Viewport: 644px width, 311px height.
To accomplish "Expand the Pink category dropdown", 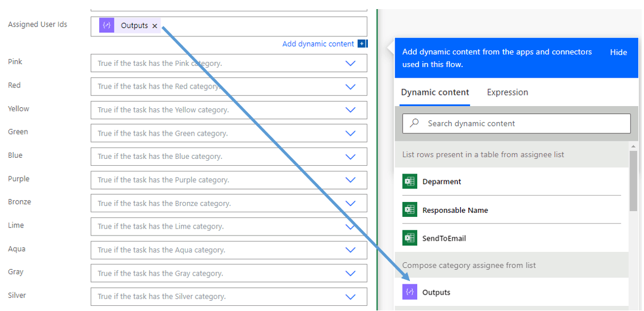I will 350,64.
